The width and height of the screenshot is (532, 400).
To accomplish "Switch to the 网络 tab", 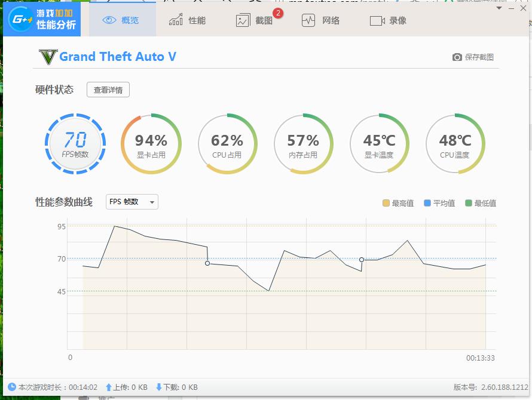I will (321, 20).
